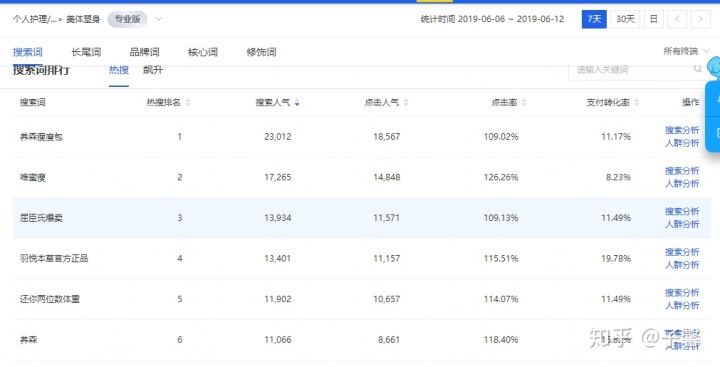Go to next date range arrow

(x=700, y=19)
